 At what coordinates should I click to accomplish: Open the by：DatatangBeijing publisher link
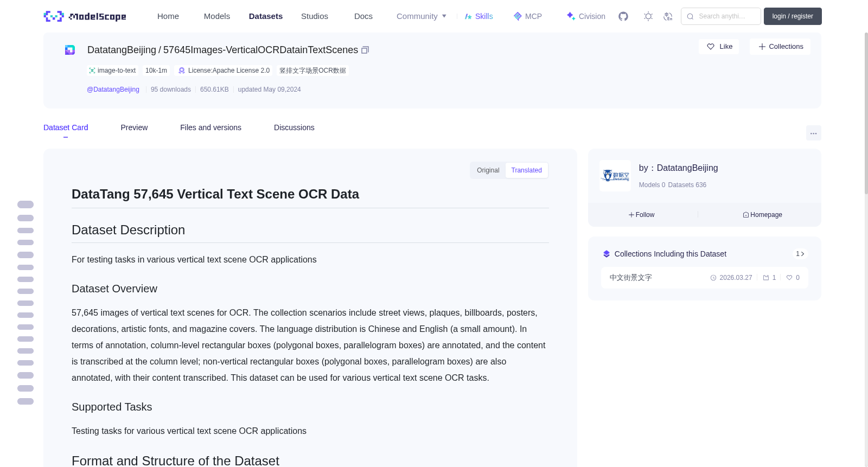[x=678, y=168]
